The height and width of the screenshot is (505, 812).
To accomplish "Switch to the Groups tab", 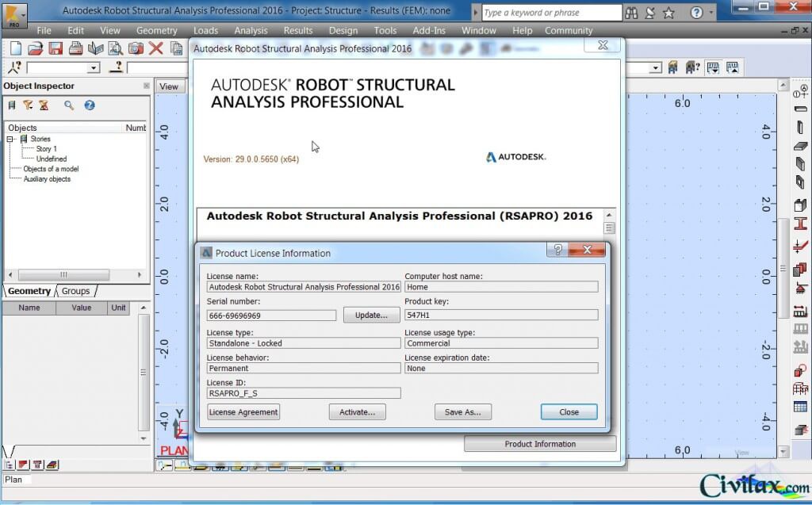I will (x=75, y=291).
